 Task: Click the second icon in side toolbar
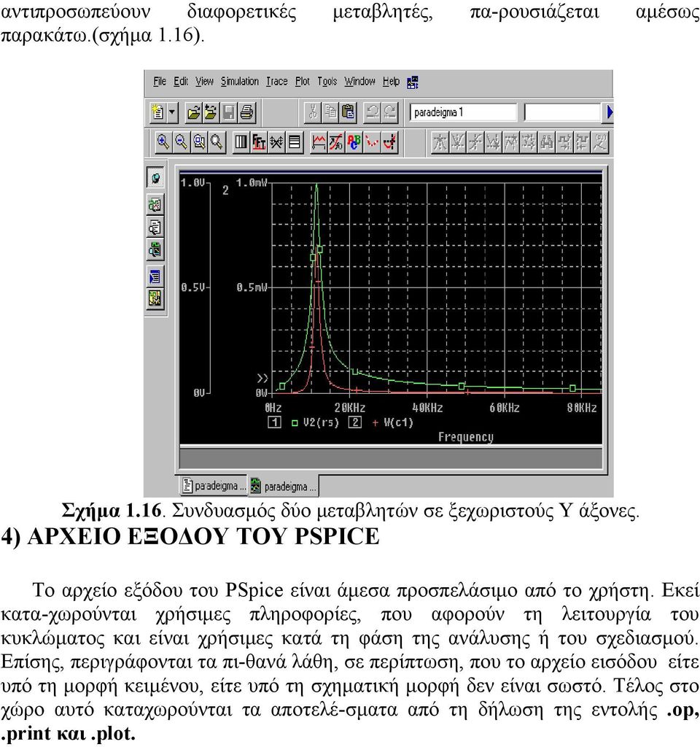155,205
